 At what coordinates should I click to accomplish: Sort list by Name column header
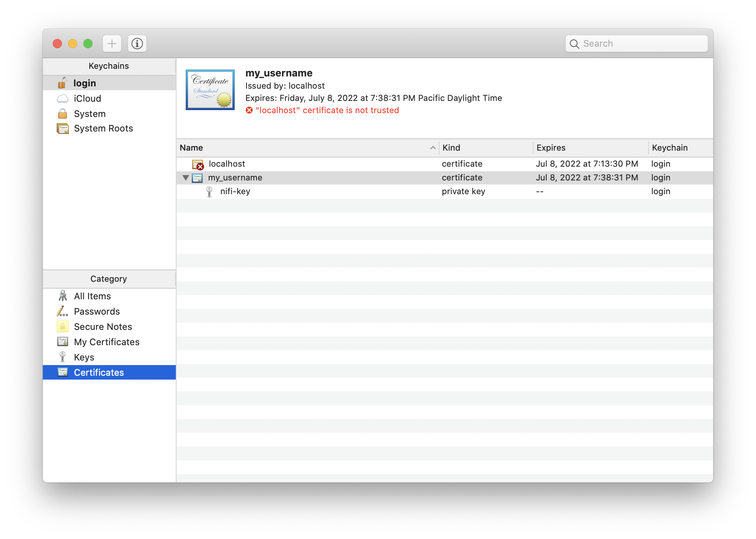point(191,148)
